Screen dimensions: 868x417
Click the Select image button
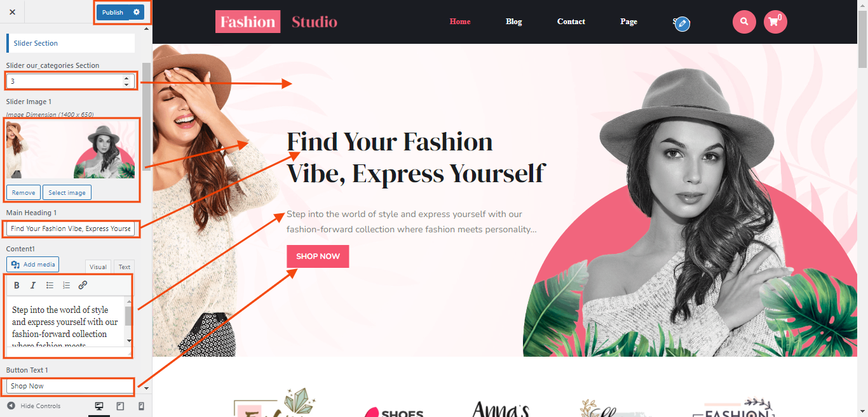(x=67, y=192)
